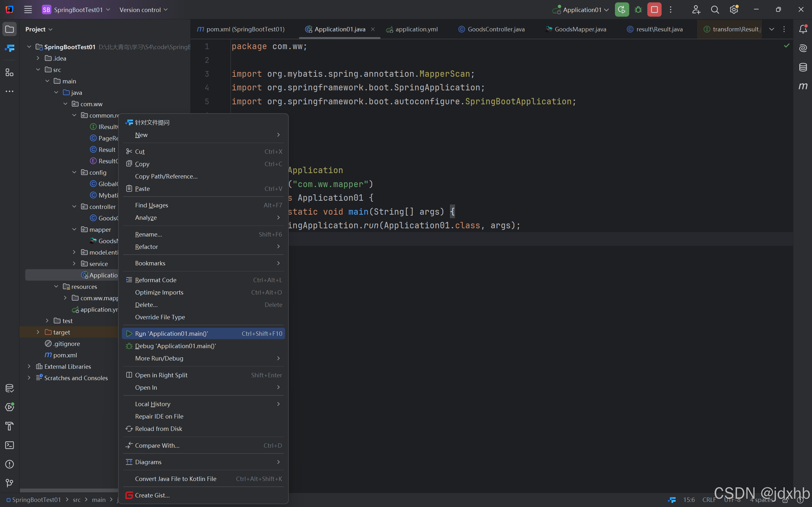Click the Debug bug icon in top toolbar
Image resolution: width=812 pixels, height=507 pixels.
(638, 10)
